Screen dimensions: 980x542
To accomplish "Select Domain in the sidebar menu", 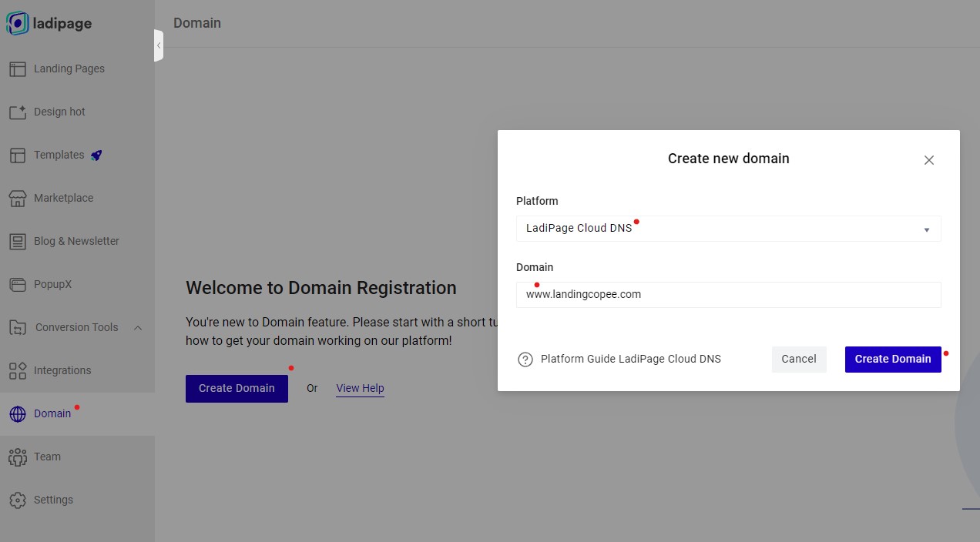I will pyautogui.click(x=52, y=413).
